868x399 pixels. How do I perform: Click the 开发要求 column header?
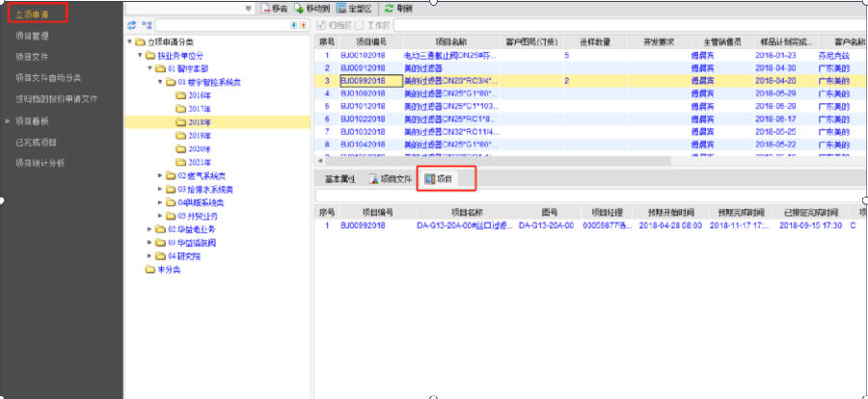click(x=658, y=42)
